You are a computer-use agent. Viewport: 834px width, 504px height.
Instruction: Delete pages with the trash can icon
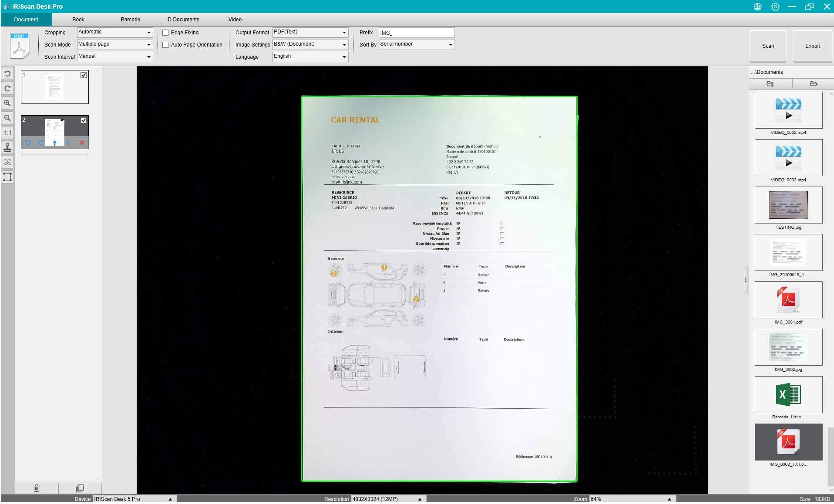(37, 488)
